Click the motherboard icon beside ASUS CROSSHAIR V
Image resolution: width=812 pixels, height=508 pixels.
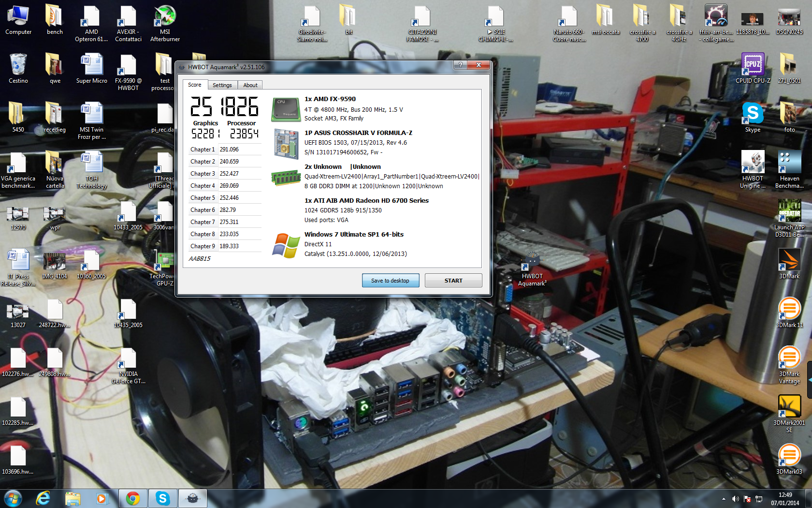(x=286, y=144)
